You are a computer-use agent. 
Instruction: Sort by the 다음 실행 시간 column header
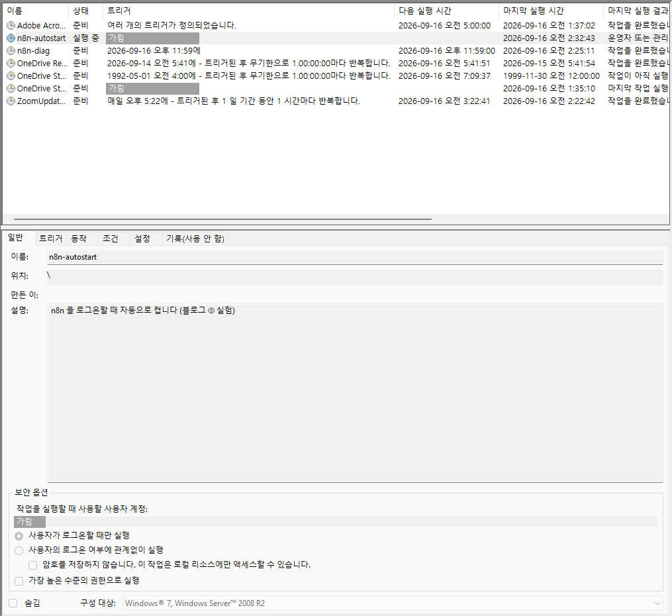[x=446, y=11]
